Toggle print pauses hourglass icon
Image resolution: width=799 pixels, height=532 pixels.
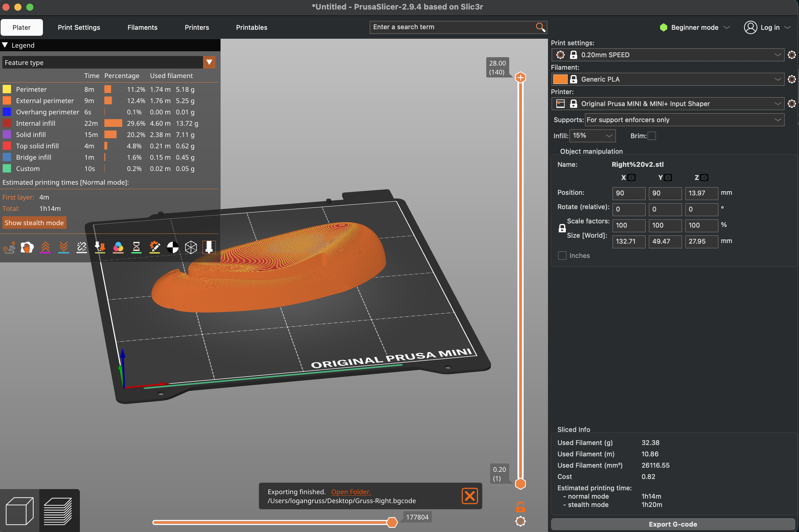pyautogui.click(x=137, y=247)
